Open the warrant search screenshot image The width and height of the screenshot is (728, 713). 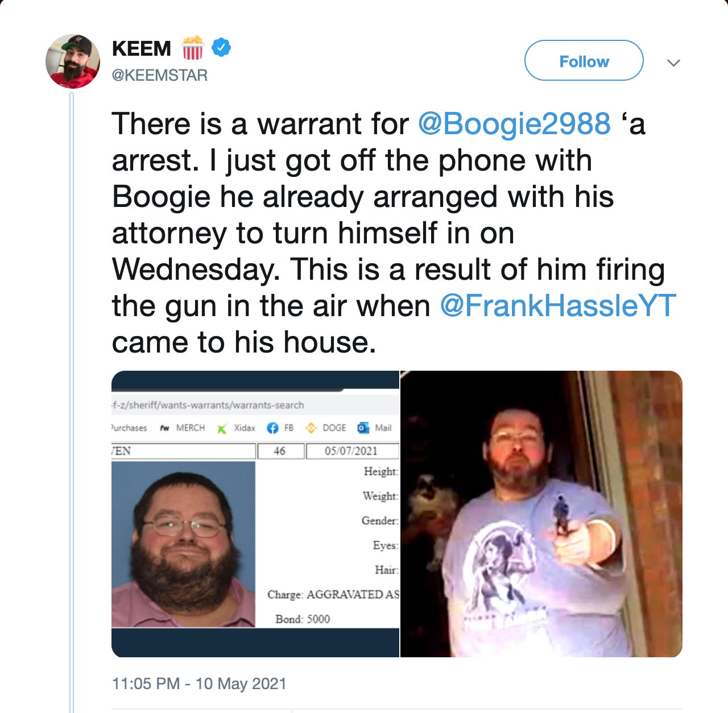tap(255, 514)
